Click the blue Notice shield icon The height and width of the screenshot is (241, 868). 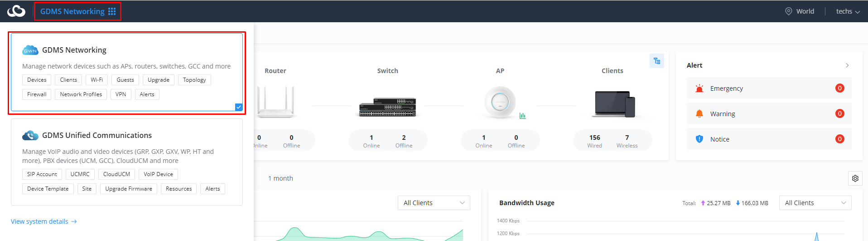pos(699,139)
